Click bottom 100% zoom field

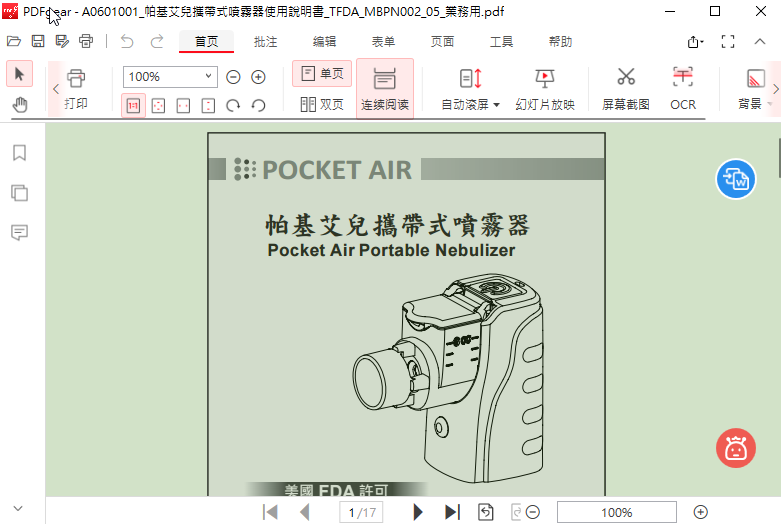click(x=617, y=513)
